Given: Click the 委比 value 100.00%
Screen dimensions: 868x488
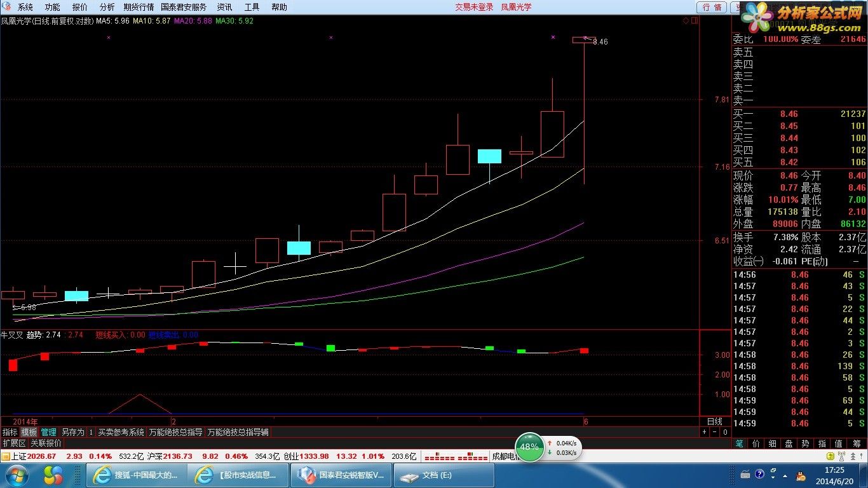Looking at the screenshot, I should [780, 39].
